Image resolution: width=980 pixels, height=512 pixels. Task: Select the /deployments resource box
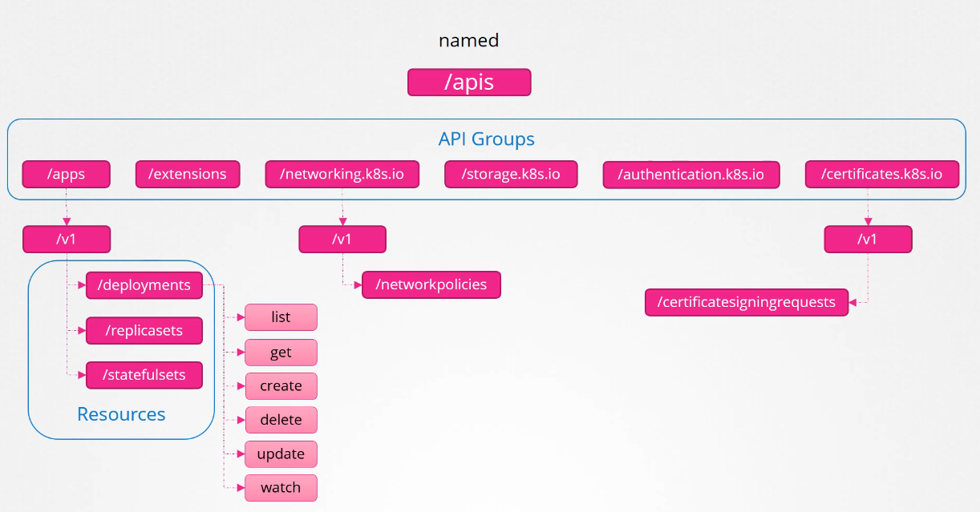tap(144, 285)
